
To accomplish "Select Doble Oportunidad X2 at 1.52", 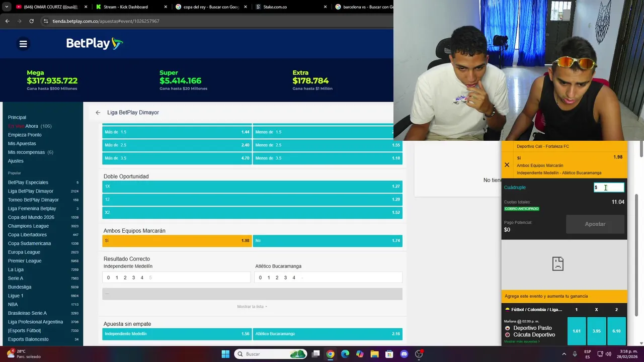I will pos(252,212).
